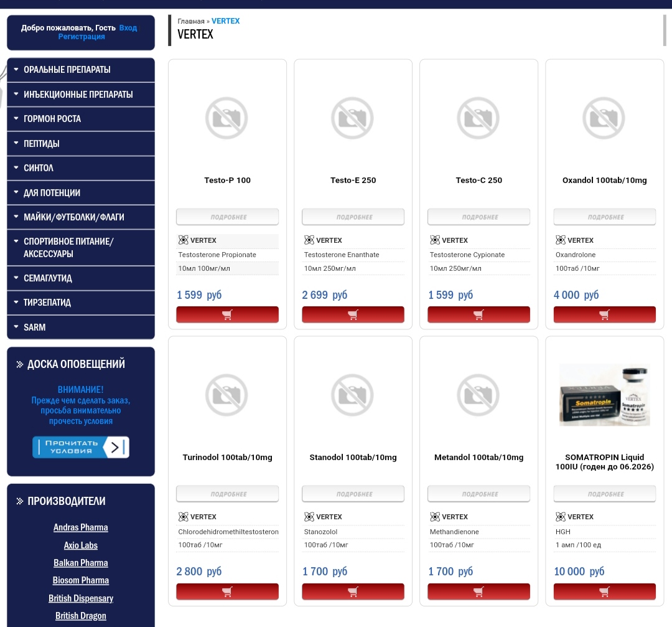Image resolution: width=672 pixels, height=627 pixels.
Task: Click ПОДРОБНЕЕ for SOMATROPIN Liquid
Action: point(604,494)
